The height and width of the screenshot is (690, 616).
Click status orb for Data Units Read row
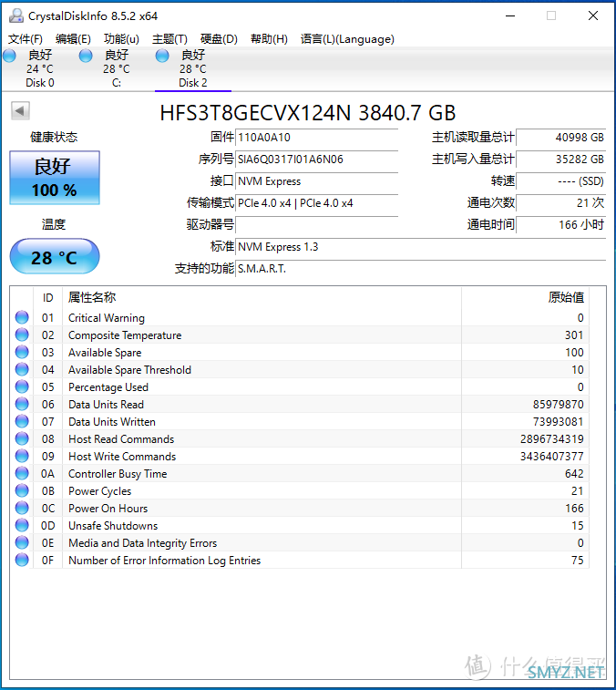[x=22, y=404]
